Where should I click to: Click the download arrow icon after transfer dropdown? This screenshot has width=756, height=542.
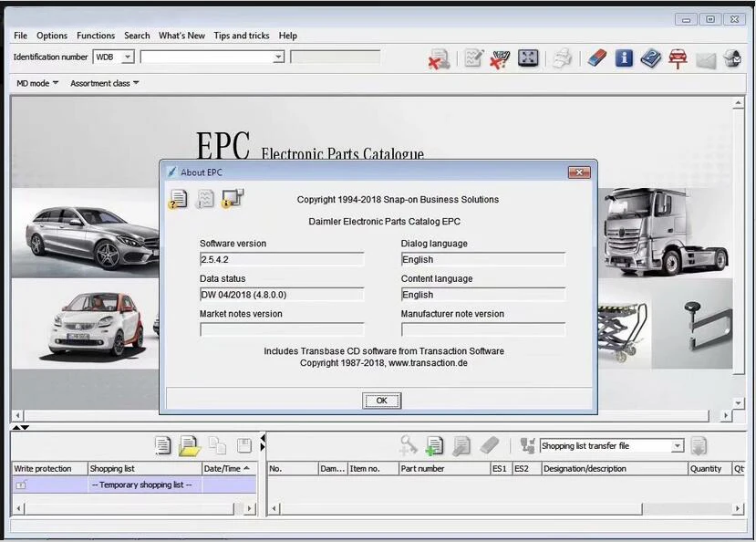pyautogui.click(x=699, y=446)
